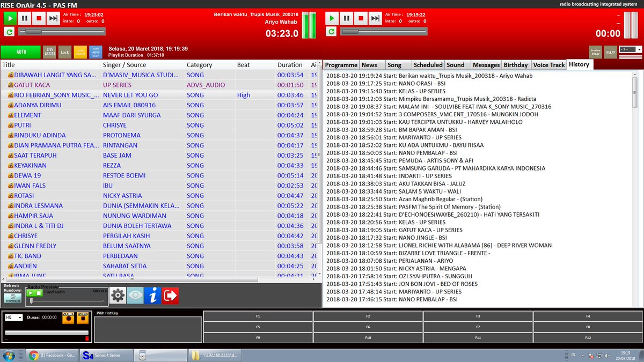The width and height of the screenshot is (644, 362).
Task: Click the red exit icon
Action: coord(170,295)
